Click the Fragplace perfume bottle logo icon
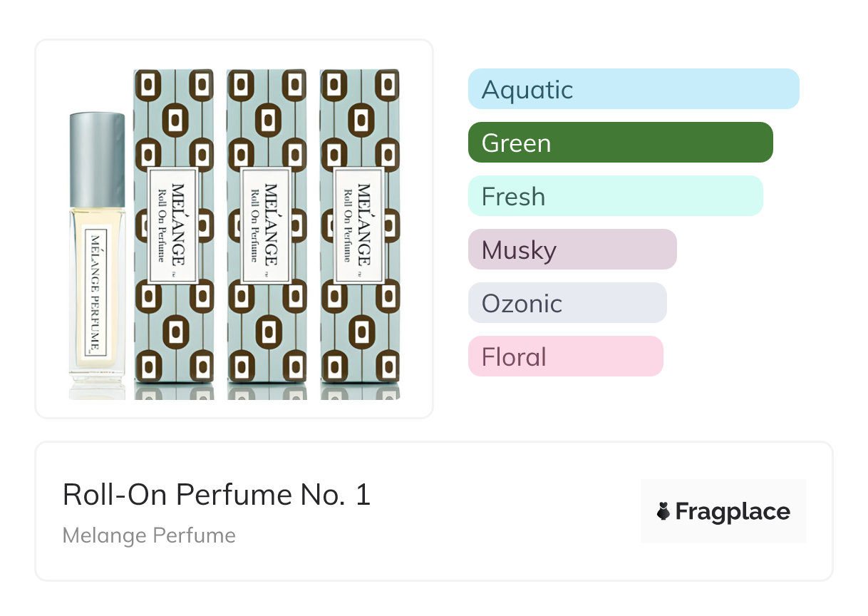This screenshot has height=616, width=868. [663, 512]
